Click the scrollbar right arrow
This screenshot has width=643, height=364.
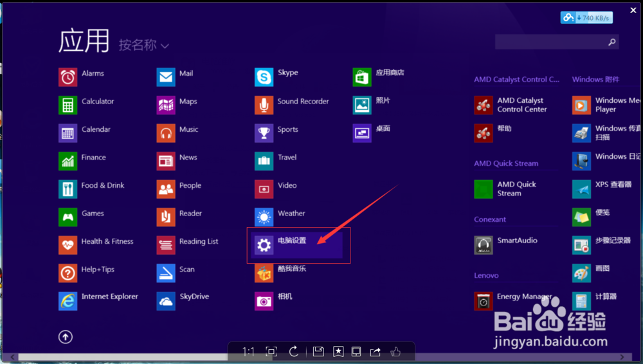click(622, 357)
